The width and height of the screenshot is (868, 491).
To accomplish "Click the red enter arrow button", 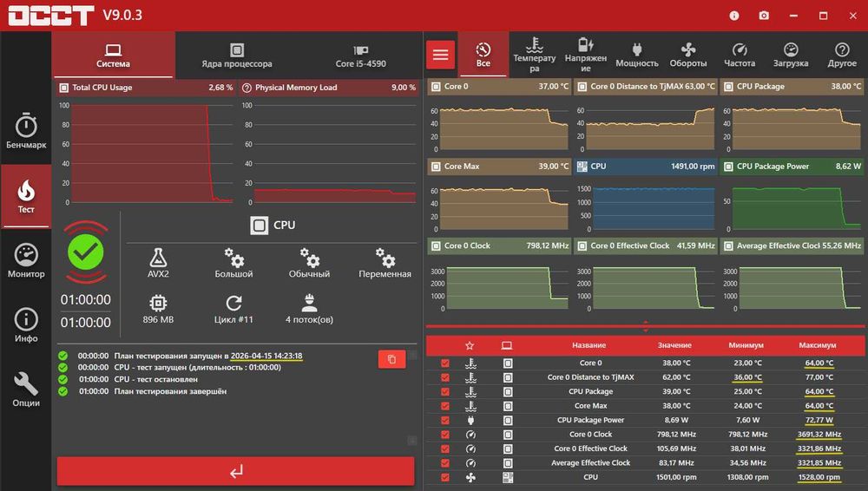I will [236, 472].
